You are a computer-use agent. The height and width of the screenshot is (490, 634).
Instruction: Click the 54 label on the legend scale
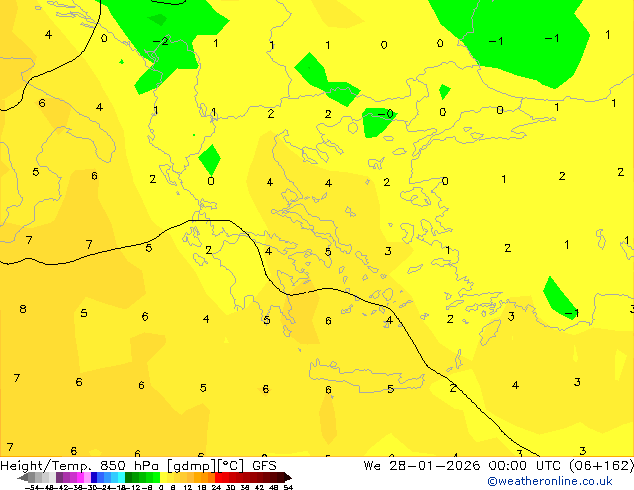(x=288, y=487)
